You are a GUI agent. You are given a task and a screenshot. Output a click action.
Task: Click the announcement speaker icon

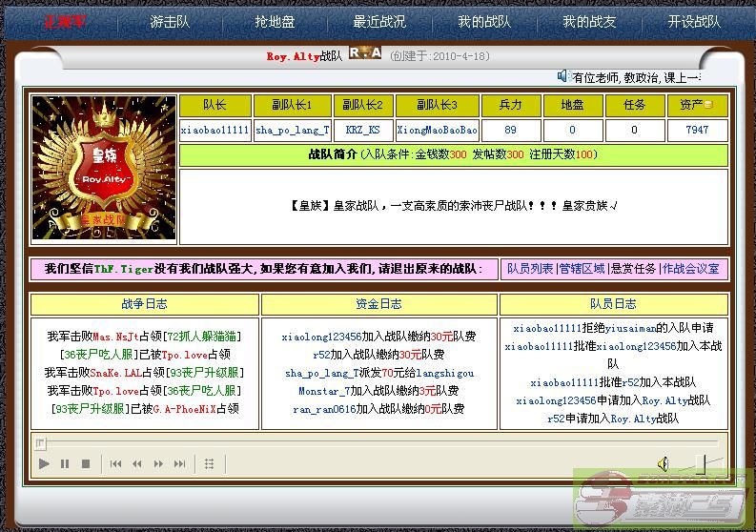click(563, 76)
